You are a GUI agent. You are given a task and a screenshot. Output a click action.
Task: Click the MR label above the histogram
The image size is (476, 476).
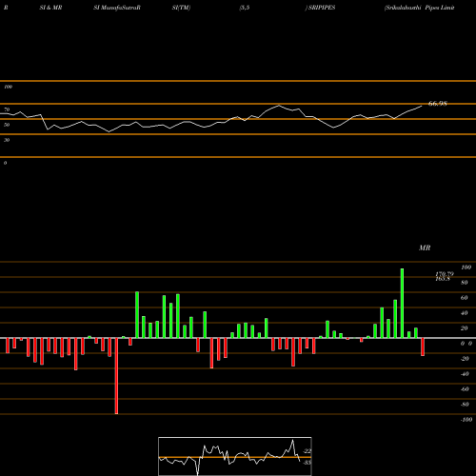[x=425, y=248]
